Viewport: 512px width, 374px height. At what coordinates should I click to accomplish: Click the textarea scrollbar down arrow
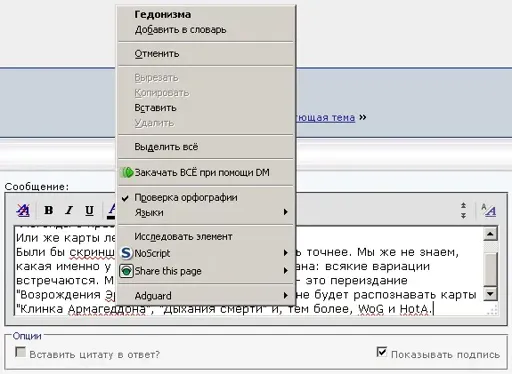pos(490,294)
